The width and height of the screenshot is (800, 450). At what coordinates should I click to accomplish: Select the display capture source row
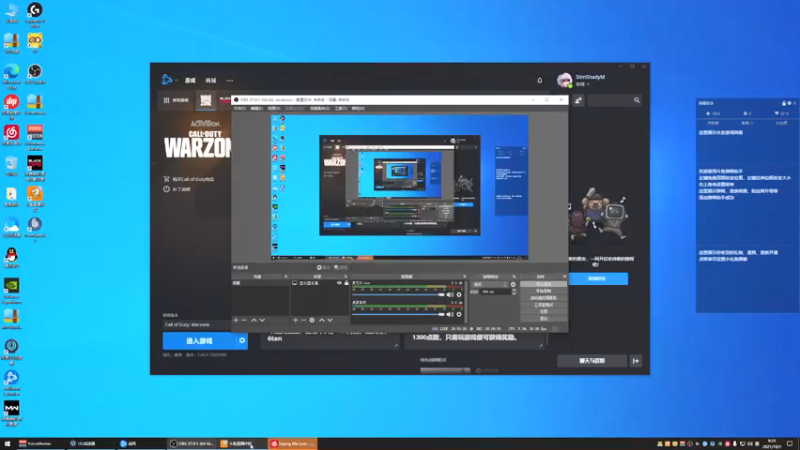(x=320, y=283)
